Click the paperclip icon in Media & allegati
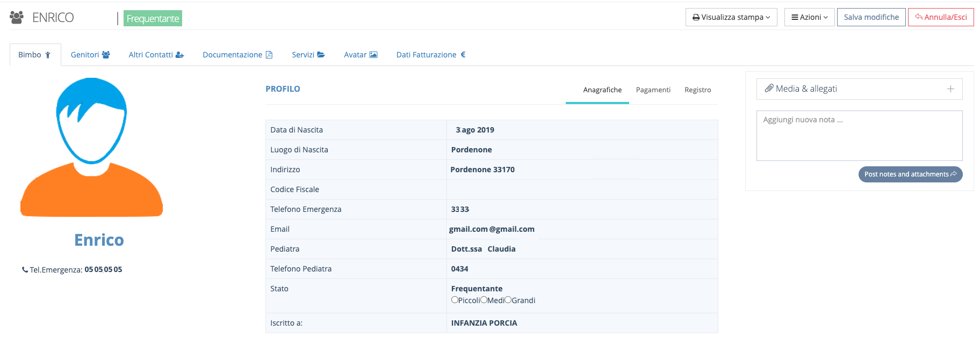 click(x=769, y=89)
